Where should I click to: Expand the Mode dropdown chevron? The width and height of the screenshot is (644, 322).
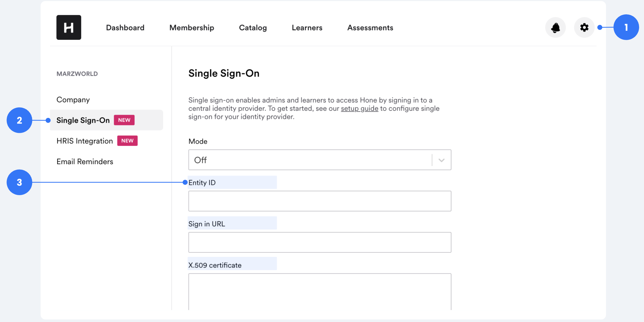[x=441, y=160]
